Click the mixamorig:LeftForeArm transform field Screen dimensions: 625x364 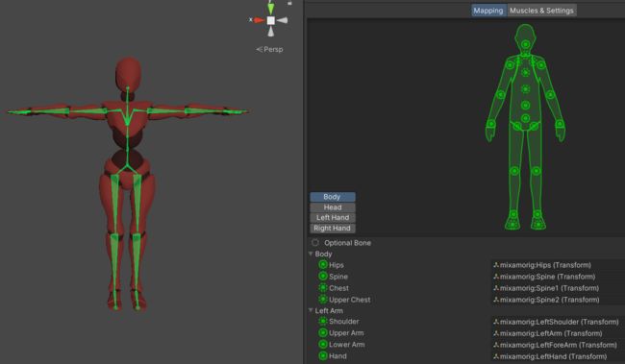tap(558, 345)
